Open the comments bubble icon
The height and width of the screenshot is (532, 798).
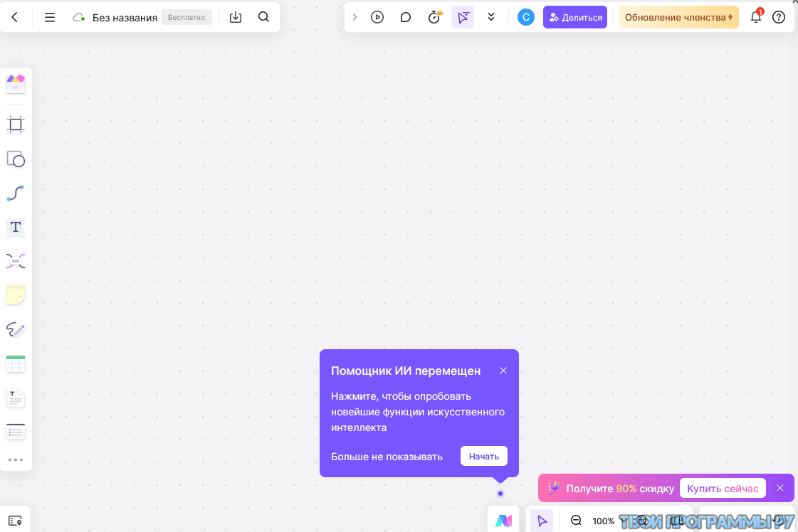tap(406, 17)
